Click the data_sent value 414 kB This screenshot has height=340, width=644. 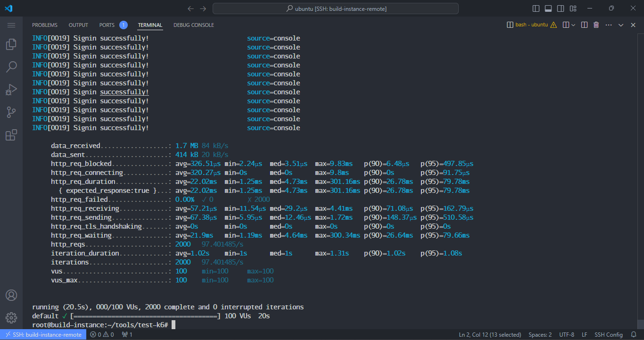point(187,155)
